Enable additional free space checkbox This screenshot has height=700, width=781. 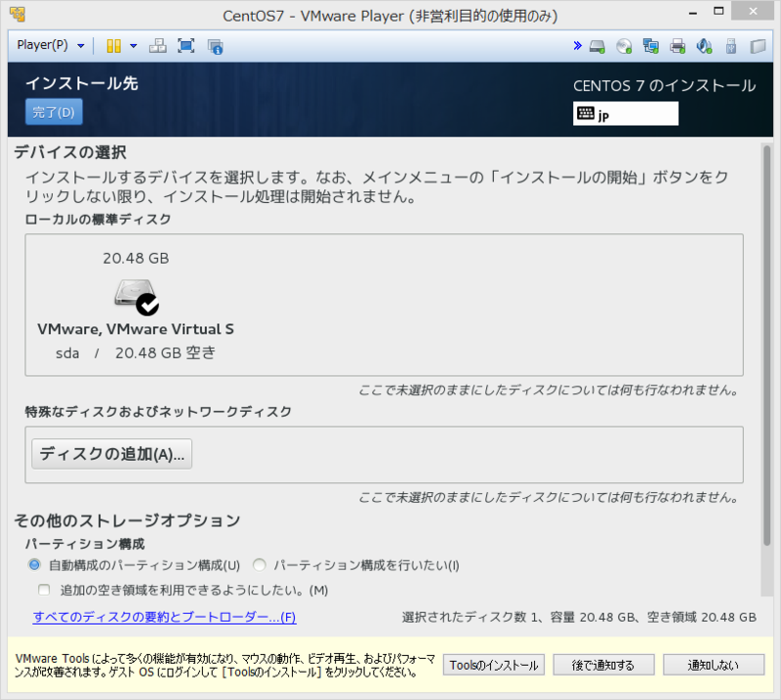click(x=43, y=589)
